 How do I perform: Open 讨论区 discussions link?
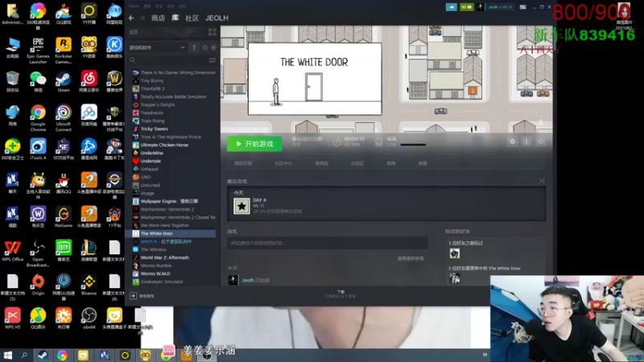coord(357,163)
